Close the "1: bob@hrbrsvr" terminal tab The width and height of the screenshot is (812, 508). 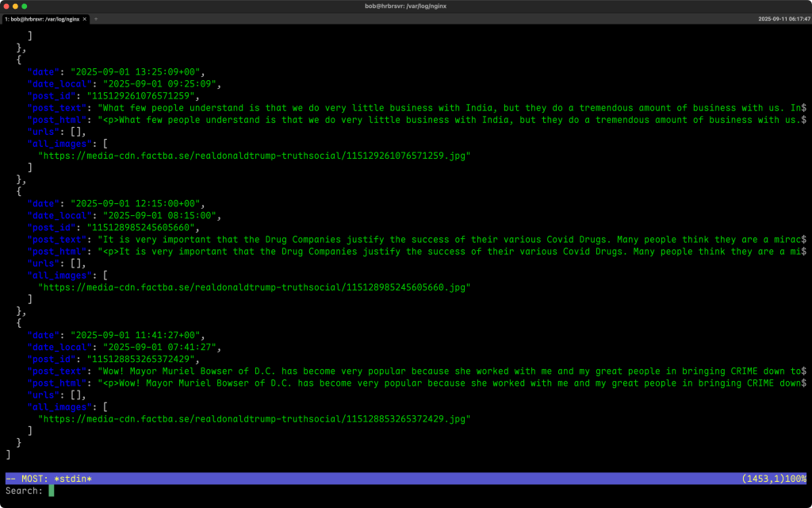(85, 18)
